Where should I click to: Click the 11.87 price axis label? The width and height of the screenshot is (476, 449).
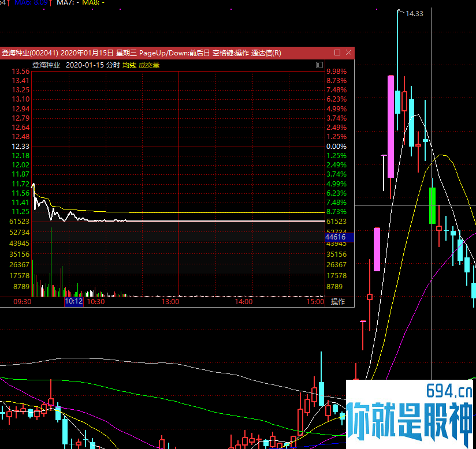coord(21,174)
